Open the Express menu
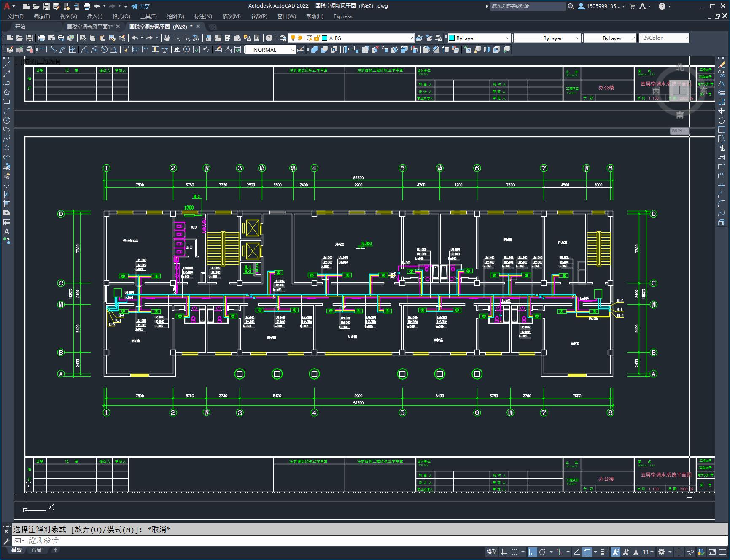This screenshot has width=730, height=560. pos(343,16)
